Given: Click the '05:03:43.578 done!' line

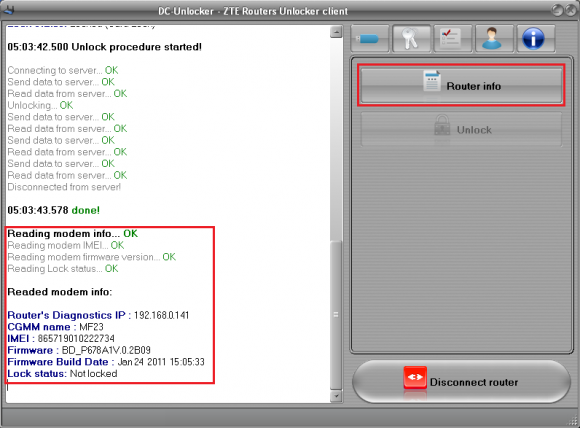Looking at the screenshot, I should point(54,210).
